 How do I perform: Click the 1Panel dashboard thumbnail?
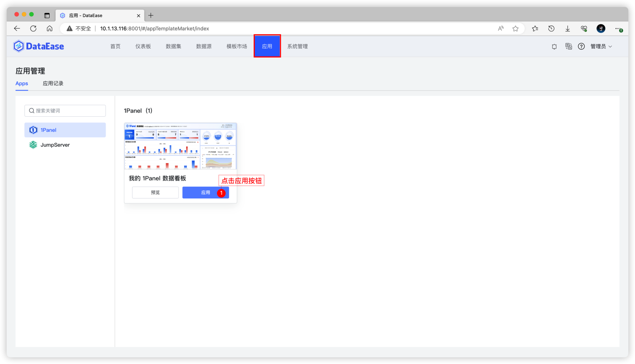181,146
